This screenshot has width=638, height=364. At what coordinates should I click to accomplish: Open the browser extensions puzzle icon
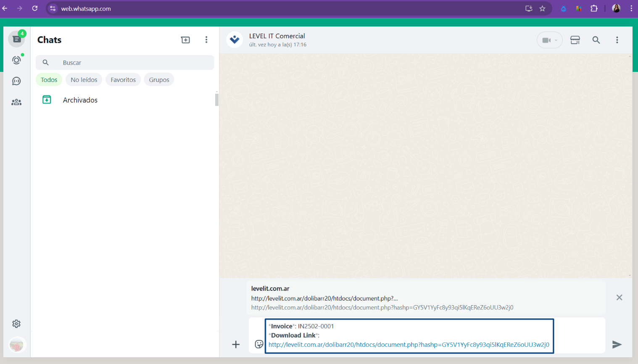[x=594, y=8]
